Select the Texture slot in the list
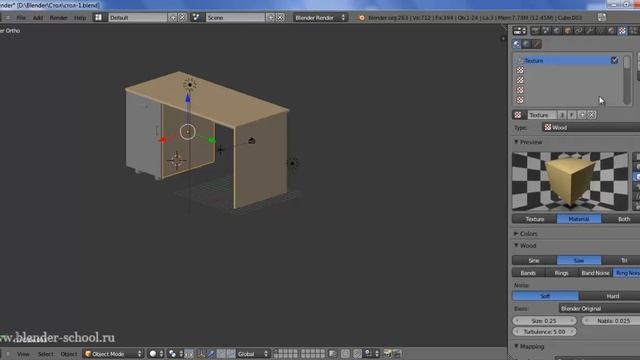The image size is (640, 360). tap(567, 60)
